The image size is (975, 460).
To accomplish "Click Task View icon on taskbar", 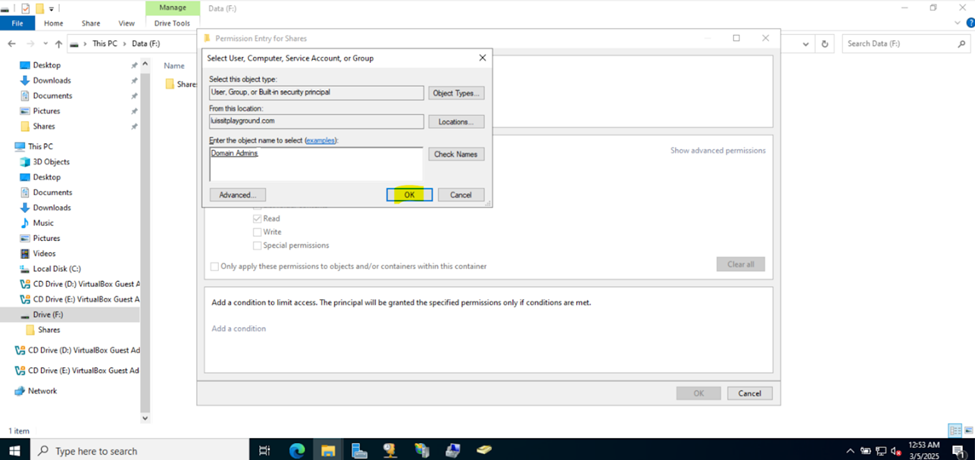I will point(264,451).
